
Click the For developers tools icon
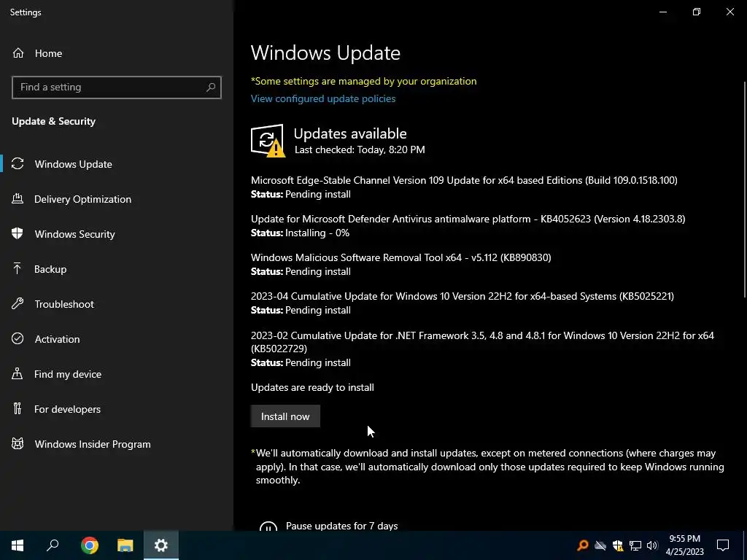[18, 409]
